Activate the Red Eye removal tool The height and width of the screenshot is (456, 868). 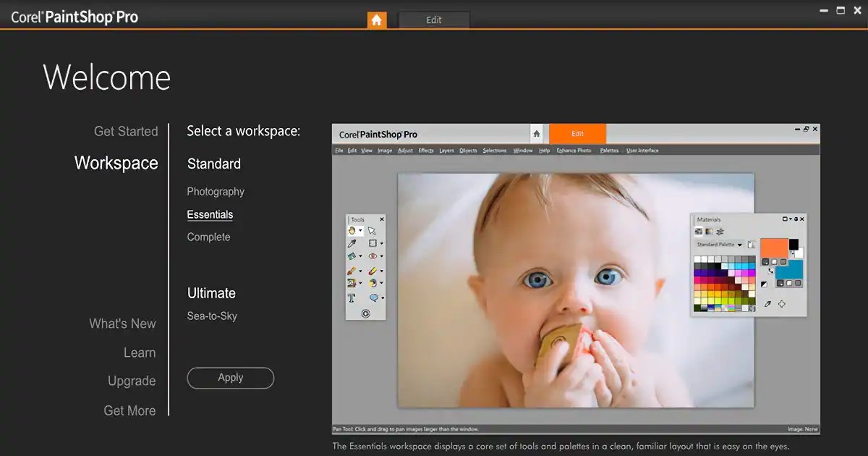point(373,256)
